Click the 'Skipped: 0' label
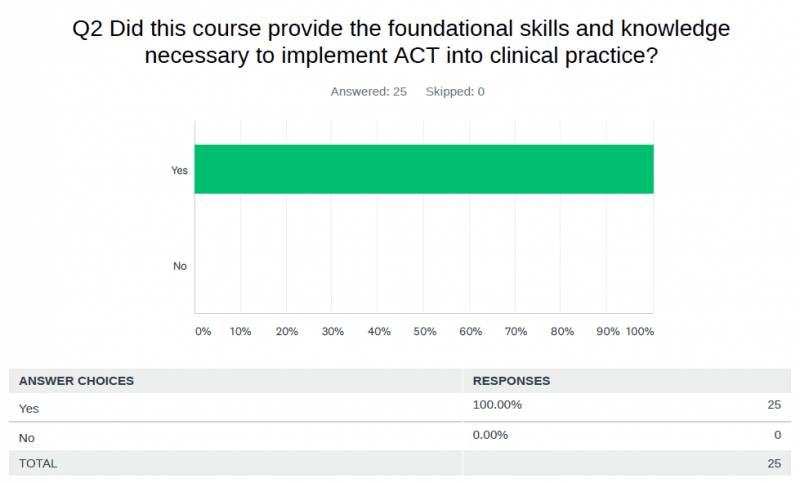800x483 pixels. (455, 92)
